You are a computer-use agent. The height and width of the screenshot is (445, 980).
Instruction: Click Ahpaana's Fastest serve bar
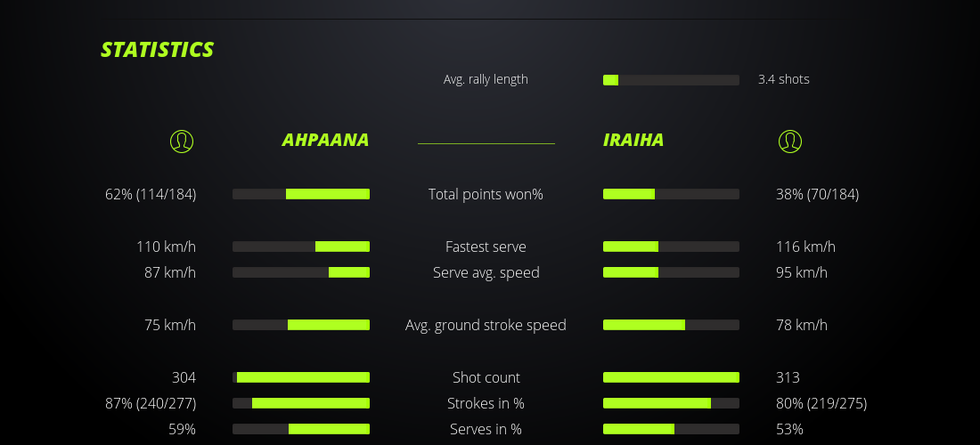coord(301,247)
